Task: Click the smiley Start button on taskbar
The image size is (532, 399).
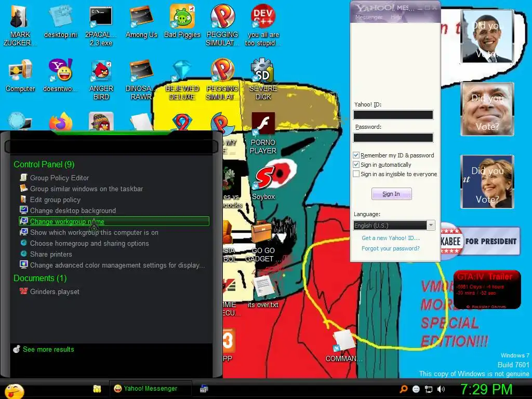Action: (x=14, y=391)
